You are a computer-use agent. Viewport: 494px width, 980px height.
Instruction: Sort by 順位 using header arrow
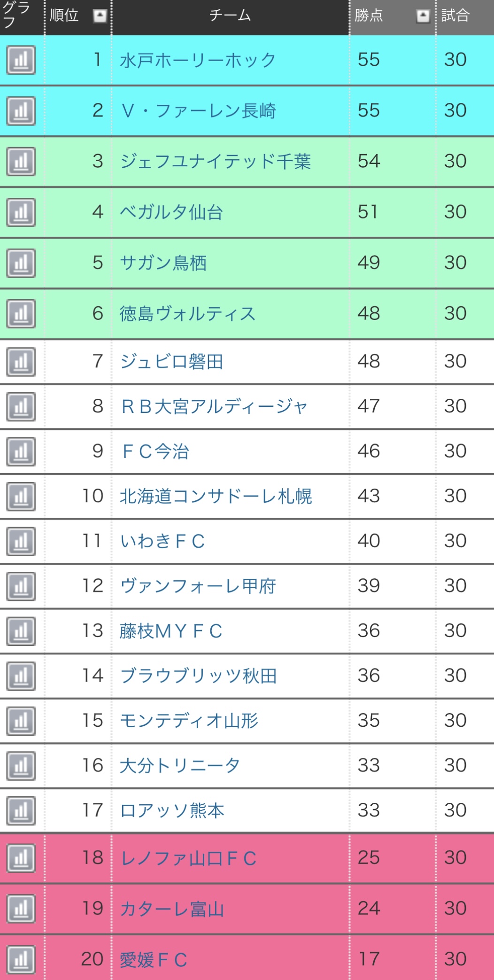coord(100,16)
